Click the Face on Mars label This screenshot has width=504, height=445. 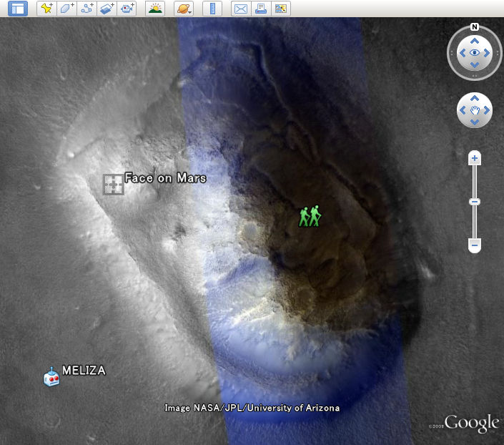coord(165,178)
